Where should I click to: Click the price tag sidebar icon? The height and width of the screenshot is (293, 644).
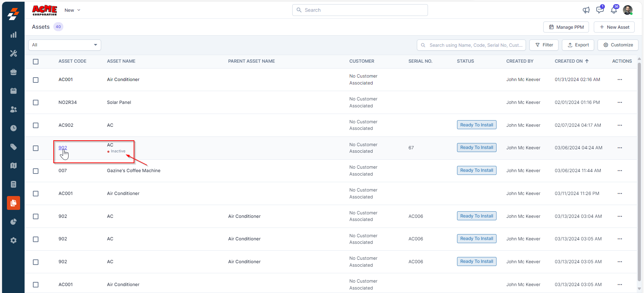coord(14,147)
